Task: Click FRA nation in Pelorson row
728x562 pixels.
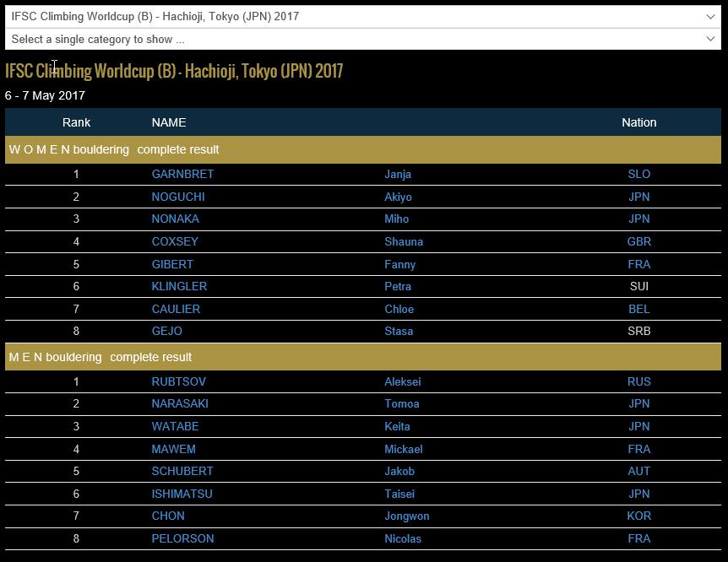Action: 638,538
